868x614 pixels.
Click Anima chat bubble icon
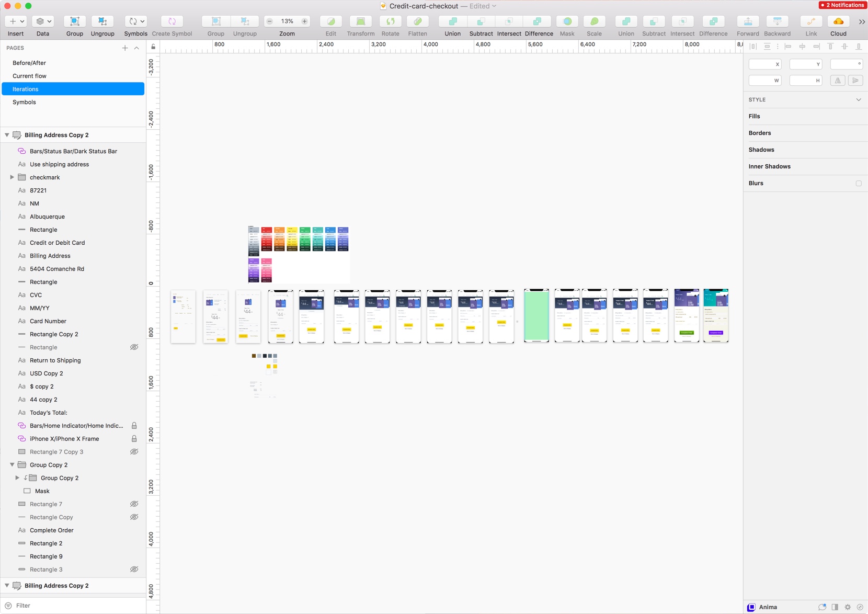pos(823,607)
